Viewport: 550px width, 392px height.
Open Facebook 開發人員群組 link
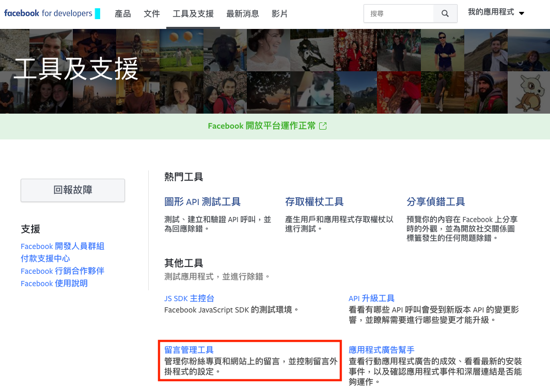pyautogui.click(x=62, y=246)
